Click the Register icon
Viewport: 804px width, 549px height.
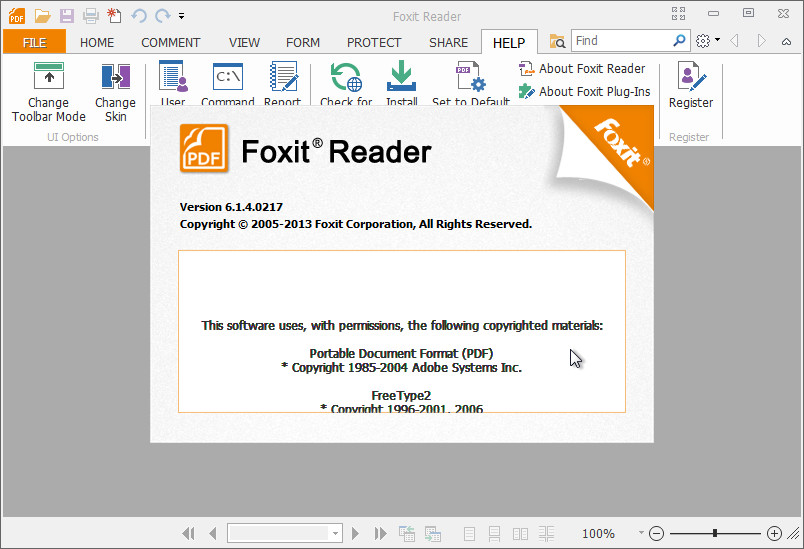(x=691, y=76)
